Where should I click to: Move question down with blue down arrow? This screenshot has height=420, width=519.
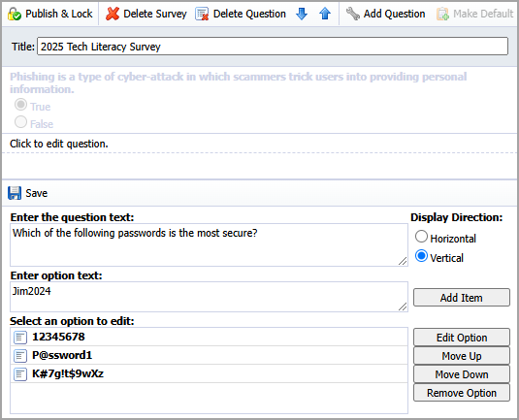tap(302, 14)
